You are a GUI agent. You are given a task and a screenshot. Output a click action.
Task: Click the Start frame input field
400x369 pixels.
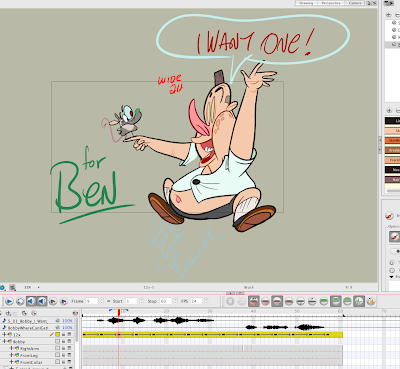(131, 301)
